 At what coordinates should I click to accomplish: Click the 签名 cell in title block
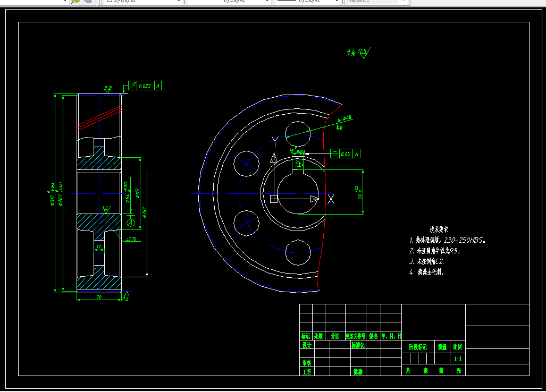[x=373, y=336]
